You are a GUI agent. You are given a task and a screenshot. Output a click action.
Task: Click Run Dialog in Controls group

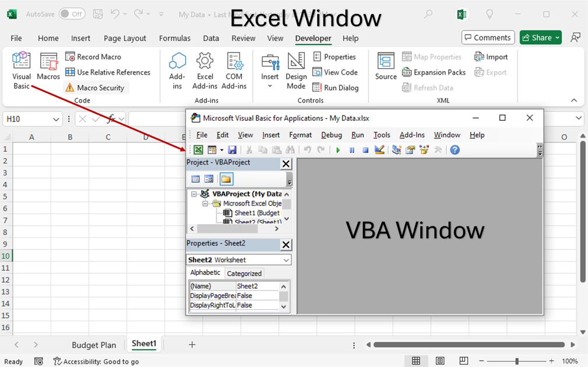336,88
